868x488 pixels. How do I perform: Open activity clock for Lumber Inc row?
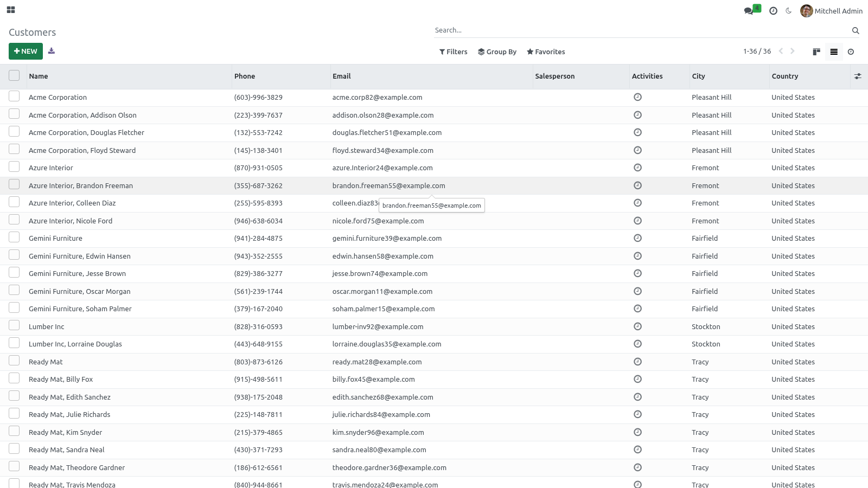[x=638, y=326]
